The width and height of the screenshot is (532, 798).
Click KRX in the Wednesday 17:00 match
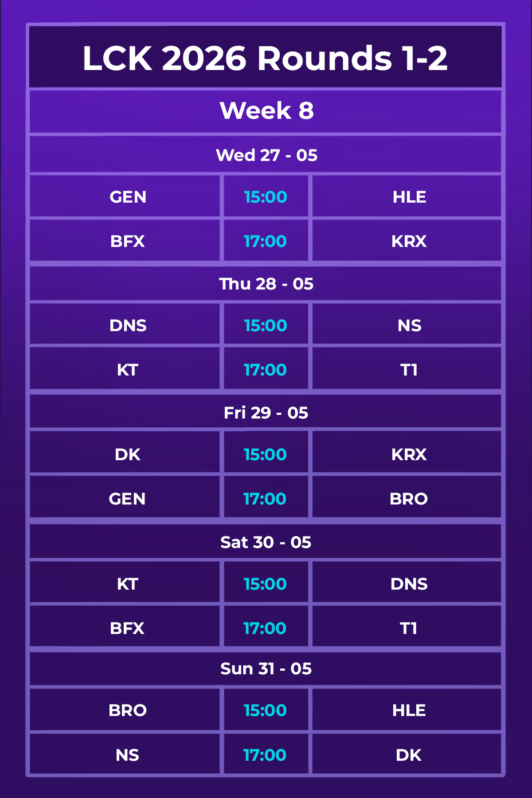point(409,241)
